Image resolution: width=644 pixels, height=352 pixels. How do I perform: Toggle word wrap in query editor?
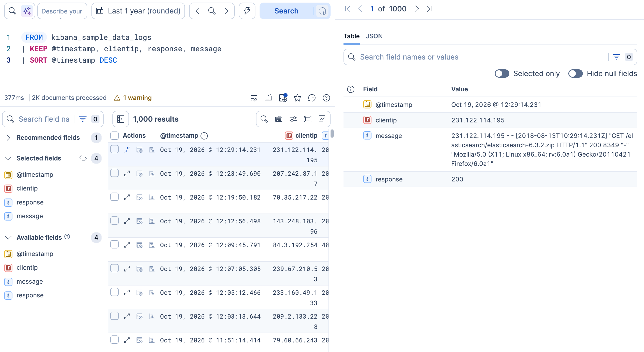pyautogui.click(x=254, y=98)
